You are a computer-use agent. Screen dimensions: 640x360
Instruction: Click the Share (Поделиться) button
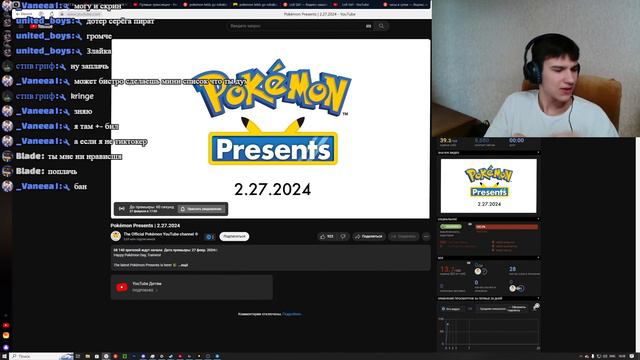click(369, 236)
